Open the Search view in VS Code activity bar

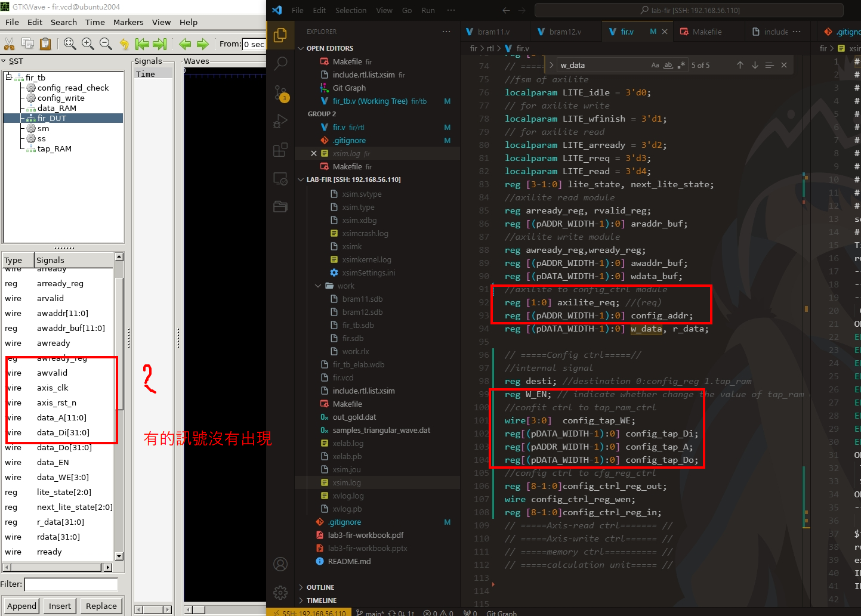pyautogui.click(x=280, y=63)
